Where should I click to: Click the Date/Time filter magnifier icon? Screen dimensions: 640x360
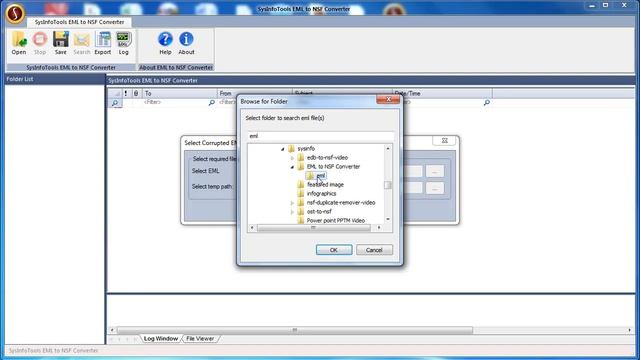coord(487,102)
